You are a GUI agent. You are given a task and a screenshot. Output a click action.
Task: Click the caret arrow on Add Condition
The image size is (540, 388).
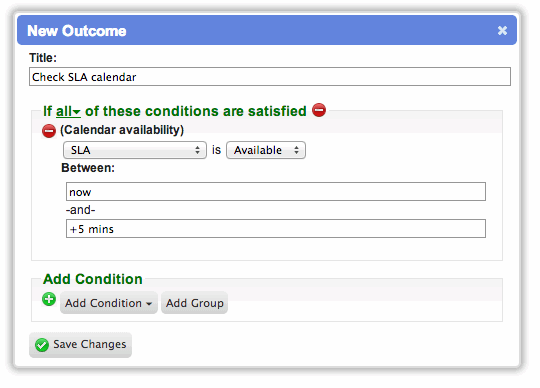tap(149, 304)
